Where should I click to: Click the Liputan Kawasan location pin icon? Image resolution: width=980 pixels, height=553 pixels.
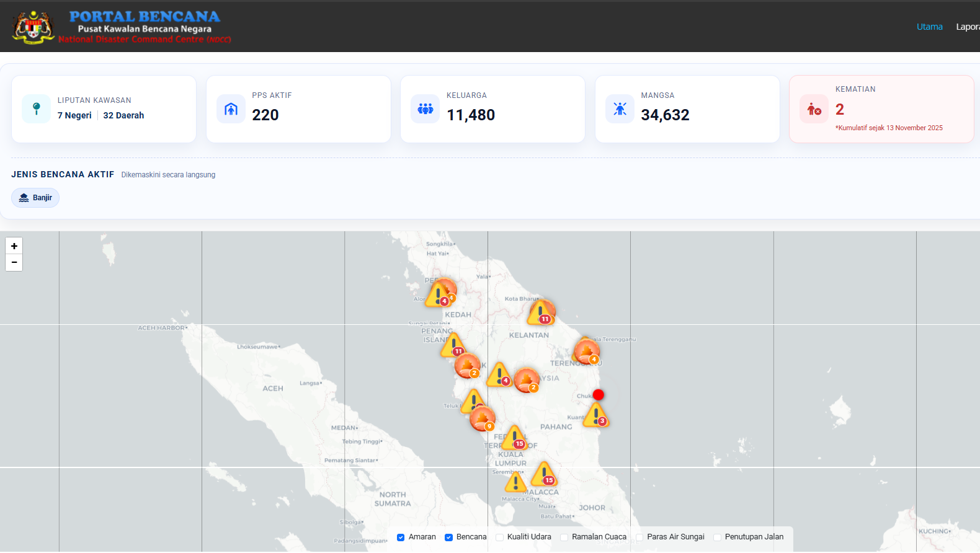pyautogui.click(x=37, y=109)
